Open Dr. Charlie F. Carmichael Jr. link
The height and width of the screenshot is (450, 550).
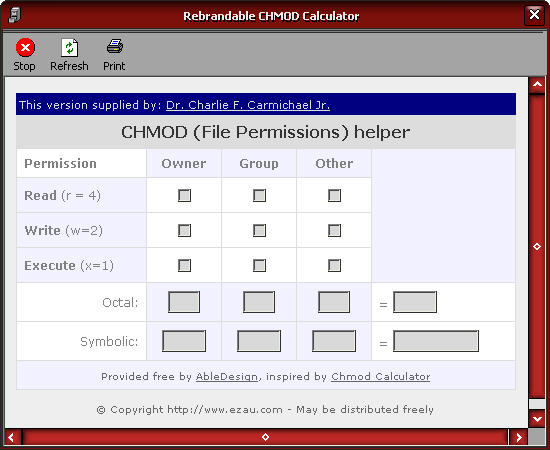248,105
